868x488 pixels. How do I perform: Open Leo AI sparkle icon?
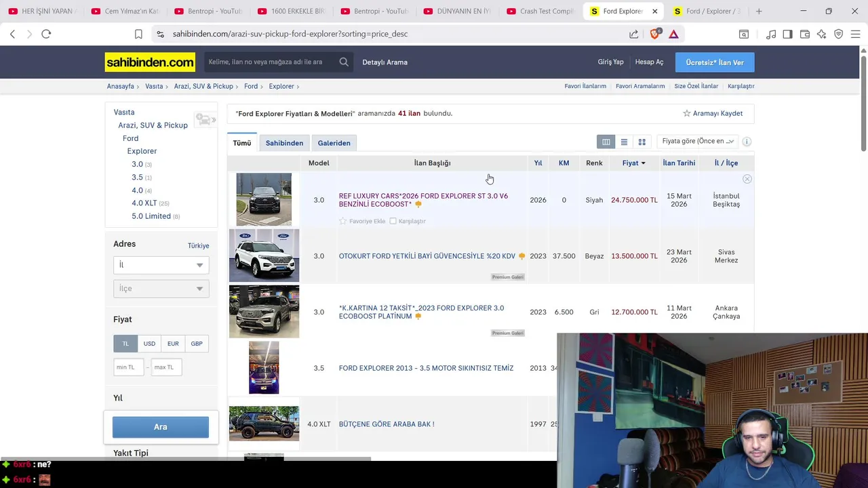point(821,34)
